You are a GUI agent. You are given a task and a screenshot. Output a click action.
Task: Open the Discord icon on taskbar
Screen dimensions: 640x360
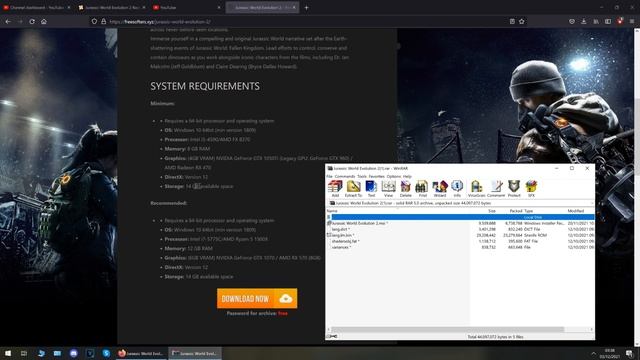[73, 353]
